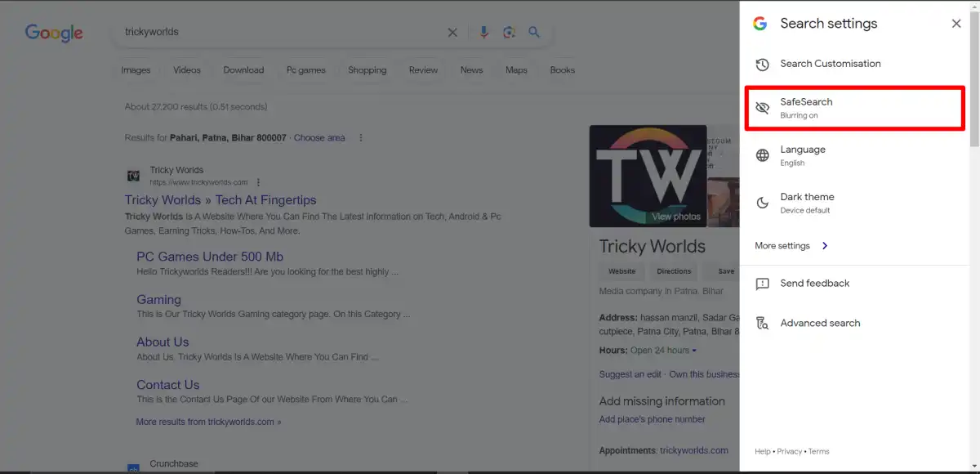Click the Advanced search icon
The height and width of the screenshot is (474, 980).
pos(762,323)
